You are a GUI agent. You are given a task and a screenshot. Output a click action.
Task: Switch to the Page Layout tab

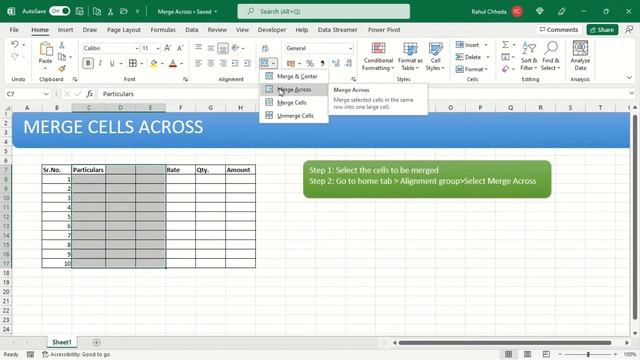124,30
